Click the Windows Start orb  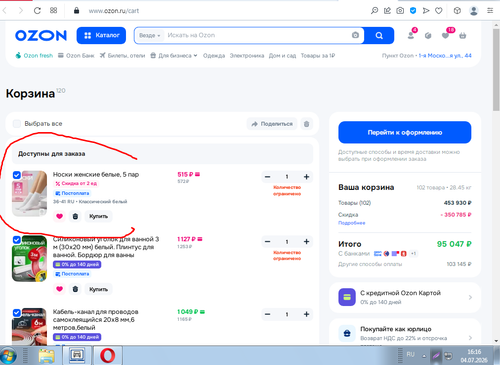pos(9,356)
